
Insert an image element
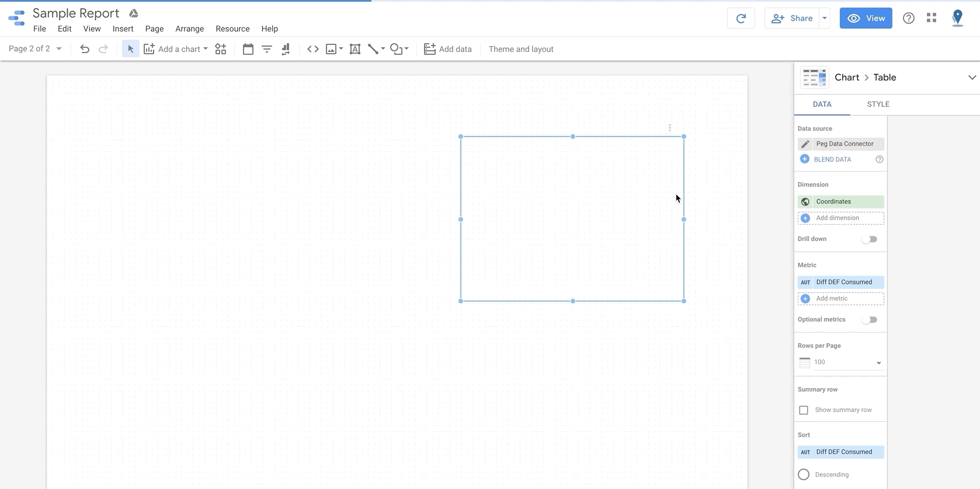[331, 49]
